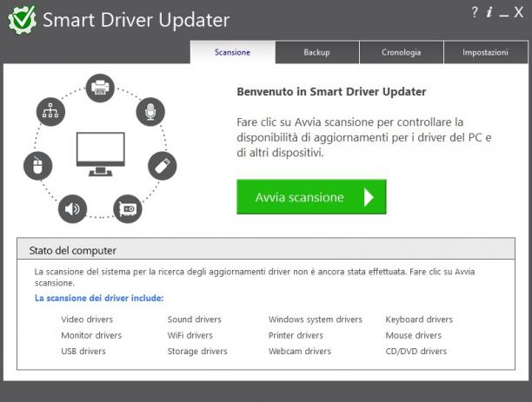Click the mouse device icon
Image resolution: width=532 pixels, height=402 pixels.
37,166
